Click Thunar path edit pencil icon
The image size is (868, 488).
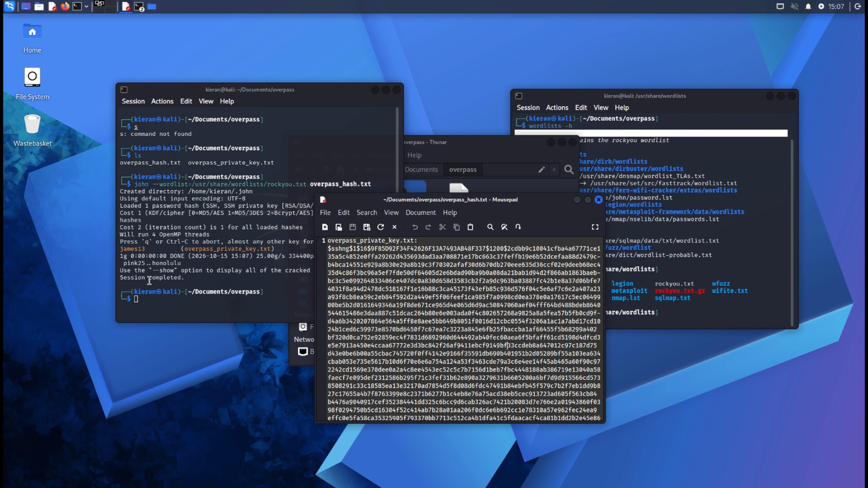pyautogui.click(x=541, y=170)
